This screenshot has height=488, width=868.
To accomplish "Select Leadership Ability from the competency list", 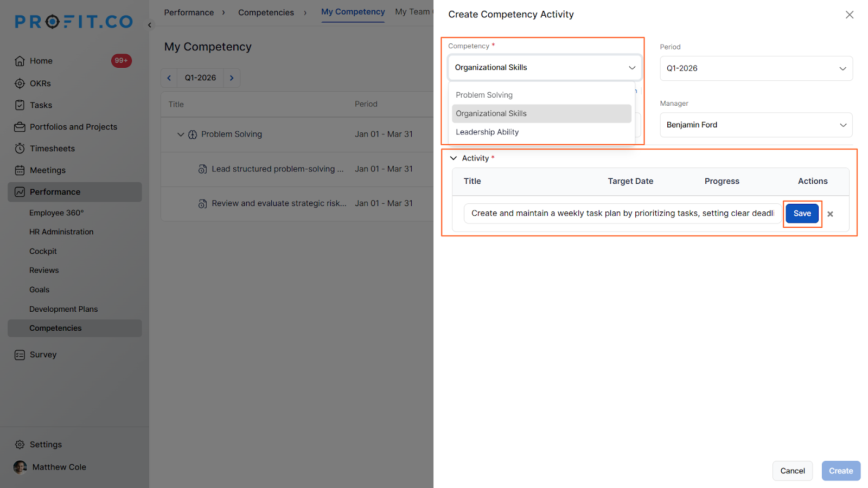I will 487,132.
